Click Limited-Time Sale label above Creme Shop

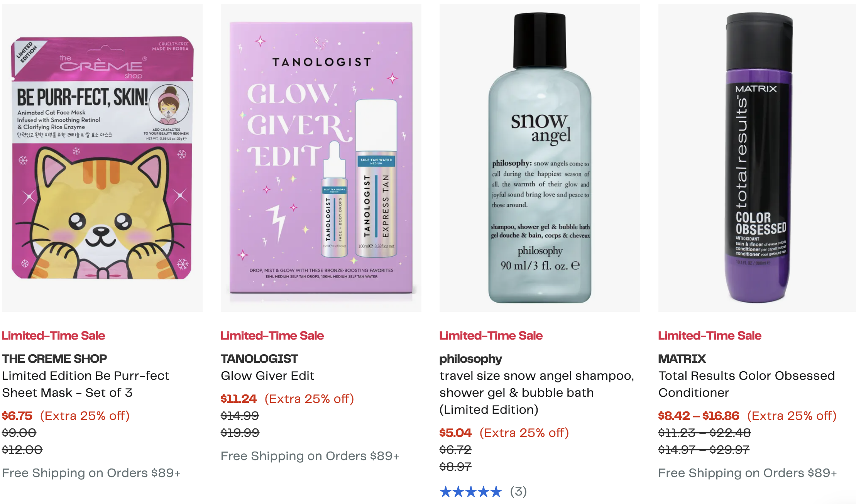(x=53, y=335)
